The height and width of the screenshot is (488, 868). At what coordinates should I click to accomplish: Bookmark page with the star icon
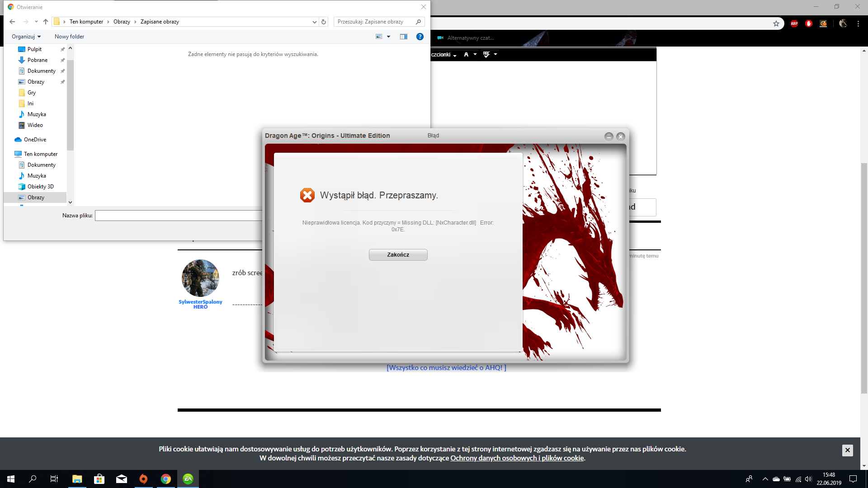coord(776,23)
